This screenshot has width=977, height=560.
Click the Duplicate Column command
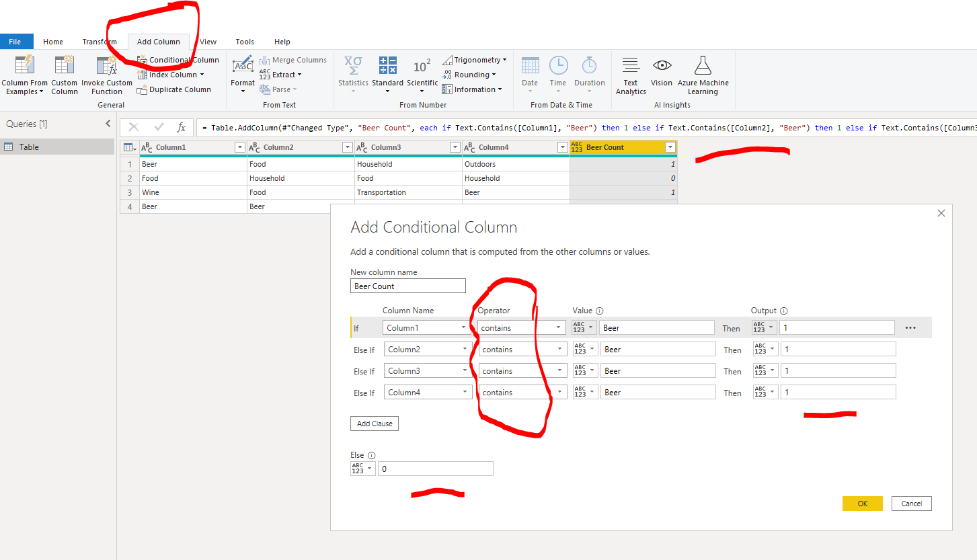(x=174, y=89)
